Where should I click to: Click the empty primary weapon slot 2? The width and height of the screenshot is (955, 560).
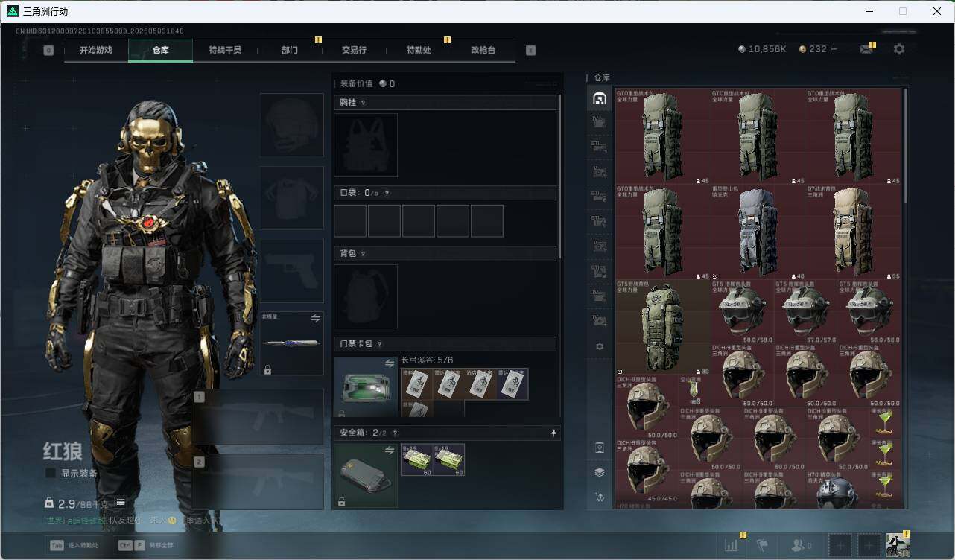coord(258,482)
